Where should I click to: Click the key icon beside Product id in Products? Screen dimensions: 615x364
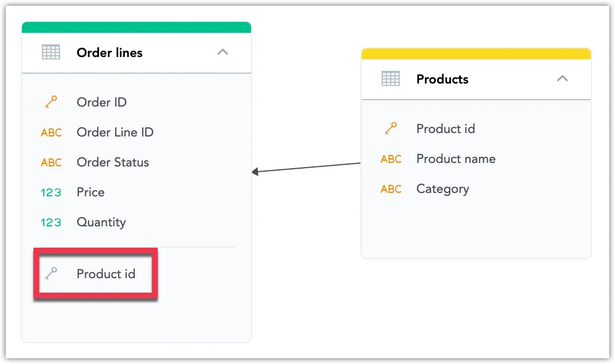[x=390, y=128]
